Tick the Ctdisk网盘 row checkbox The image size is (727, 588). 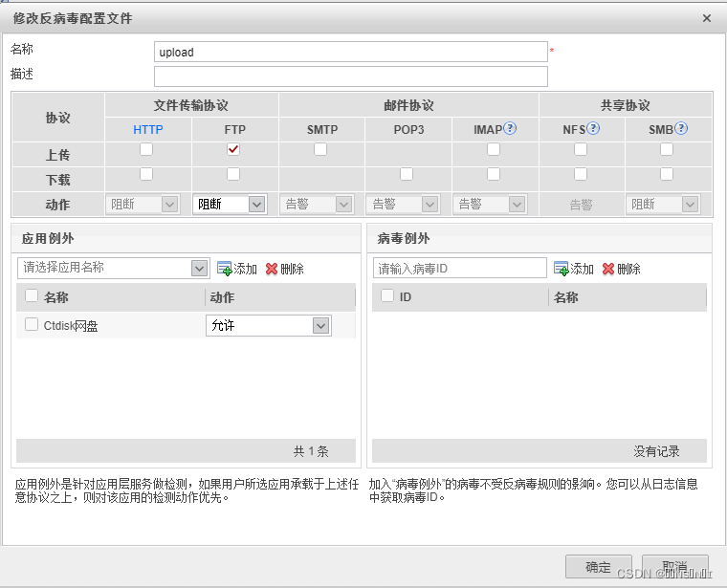pyautogui.click(x=32, y=324)
